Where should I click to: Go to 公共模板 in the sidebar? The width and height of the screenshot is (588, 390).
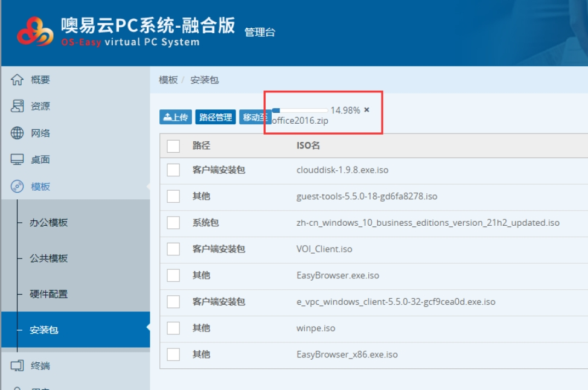49,258
